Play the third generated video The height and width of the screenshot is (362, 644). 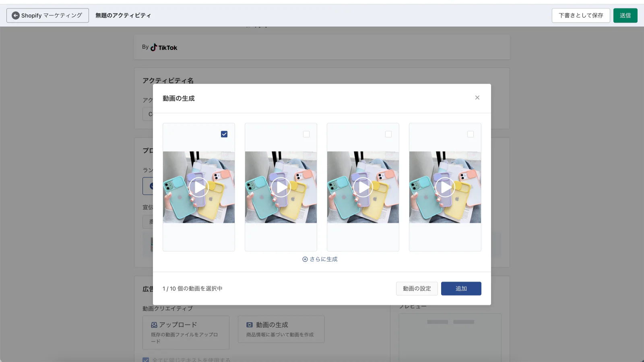click(363, 187)
